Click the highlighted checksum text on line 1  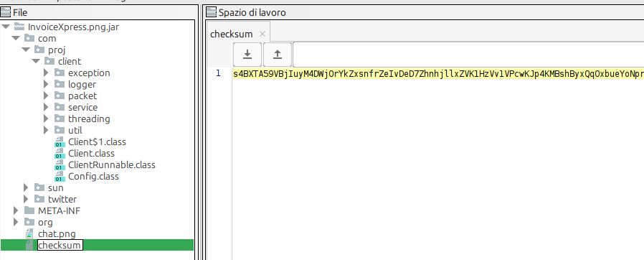coord(438,74)
